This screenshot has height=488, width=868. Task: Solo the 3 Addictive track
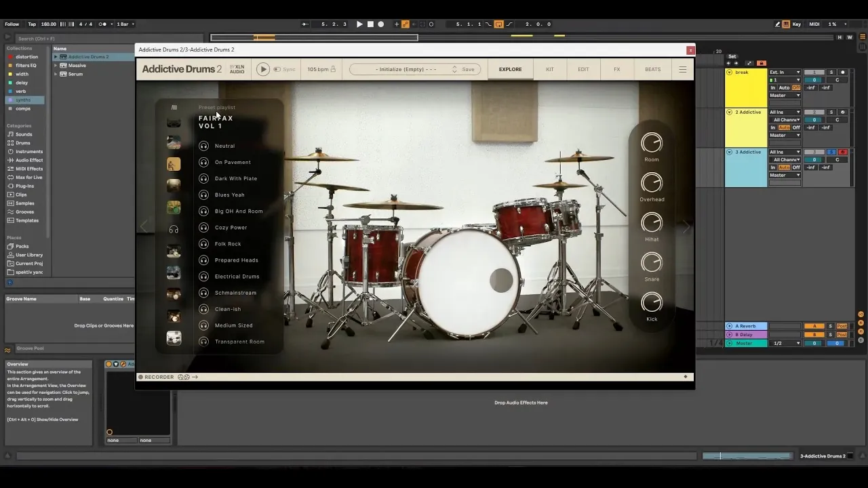click(831, 152)
